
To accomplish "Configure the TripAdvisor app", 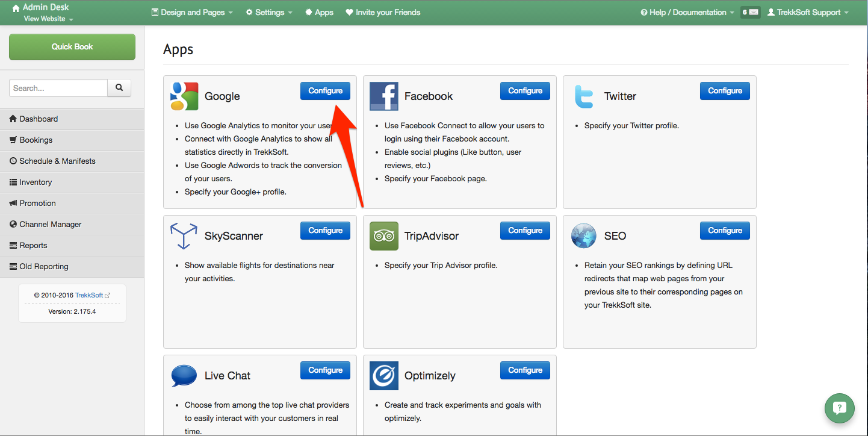I will [525, 231].
